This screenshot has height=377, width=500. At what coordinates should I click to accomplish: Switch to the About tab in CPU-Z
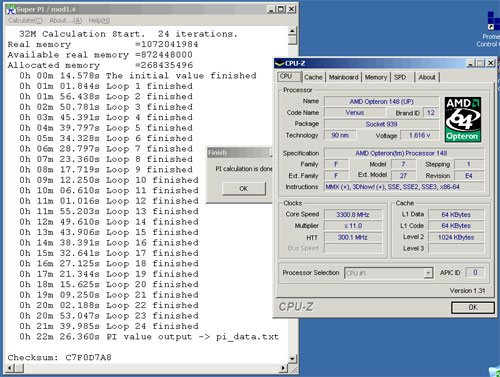click(x=427, y=77)
